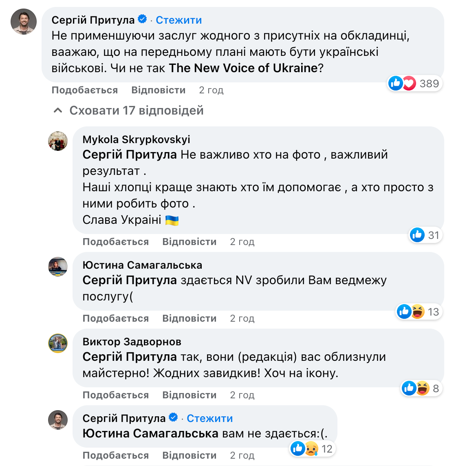Like Юстина Самагальська's reply via Подобається
The image size is (476, 466).
click(115, 318)
